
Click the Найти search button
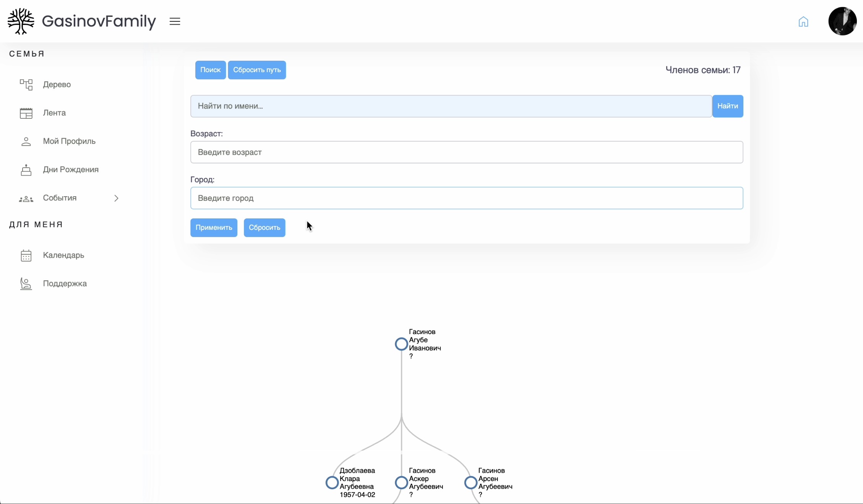click(x=727, y=106)
